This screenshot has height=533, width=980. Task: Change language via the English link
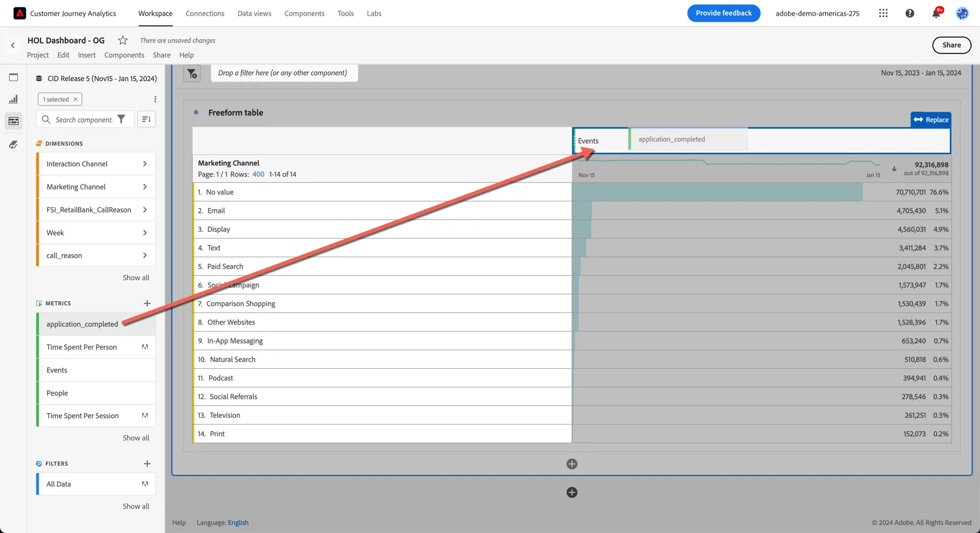[x=238, y=523]
